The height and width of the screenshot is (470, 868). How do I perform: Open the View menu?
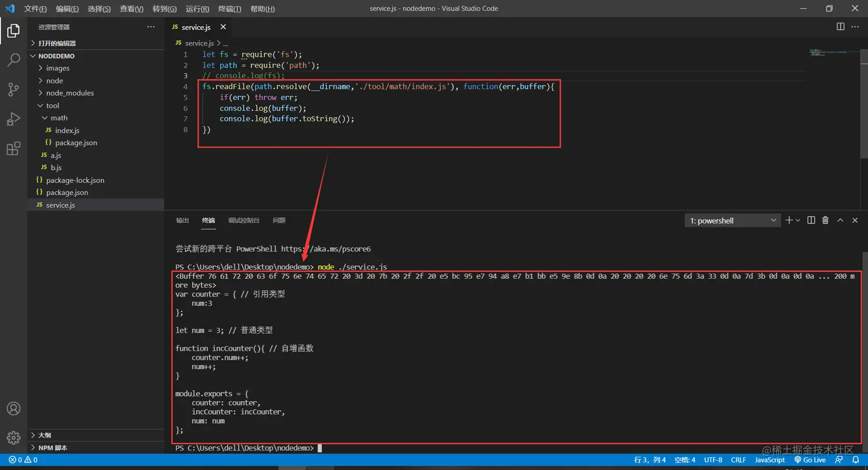click(x=131, y=9)
